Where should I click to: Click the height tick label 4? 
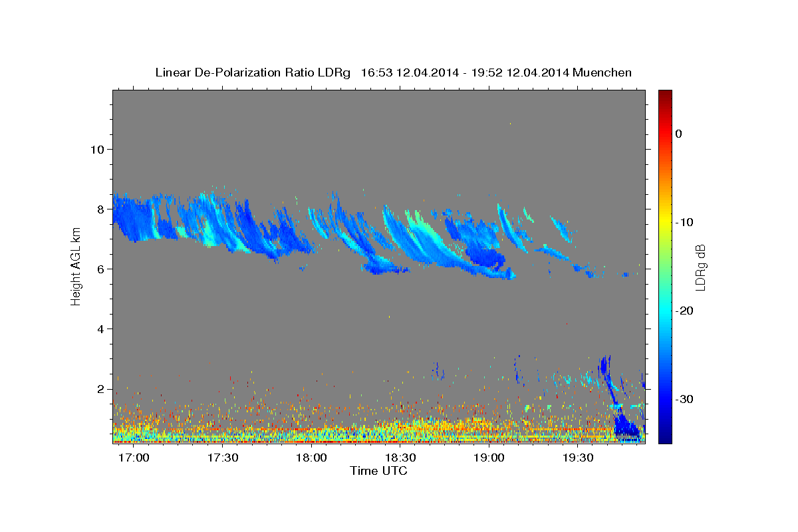(102, 329)
